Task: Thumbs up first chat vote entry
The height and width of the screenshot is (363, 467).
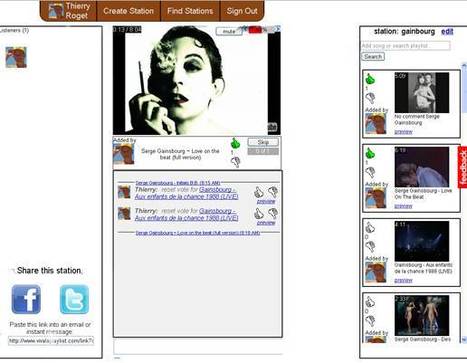Action: coord(259,192)
